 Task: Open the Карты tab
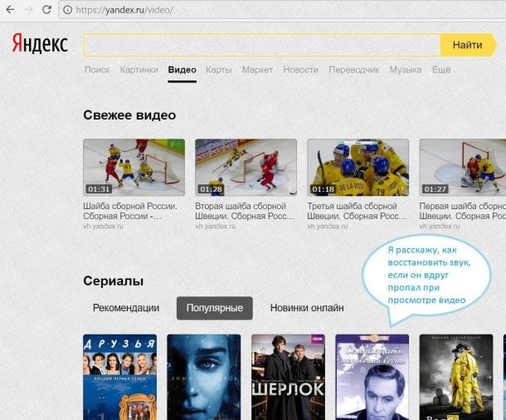coord(219,70)
